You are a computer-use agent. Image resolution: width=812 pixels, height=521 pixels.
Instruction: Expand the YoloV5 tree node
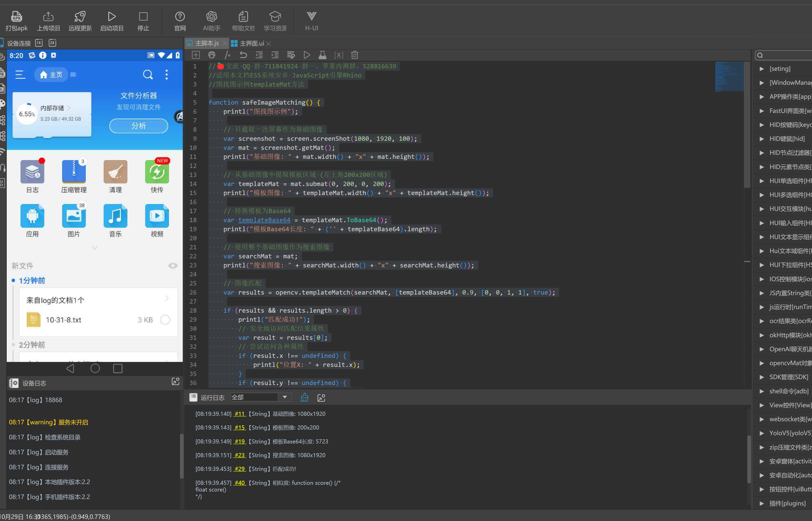762,433
